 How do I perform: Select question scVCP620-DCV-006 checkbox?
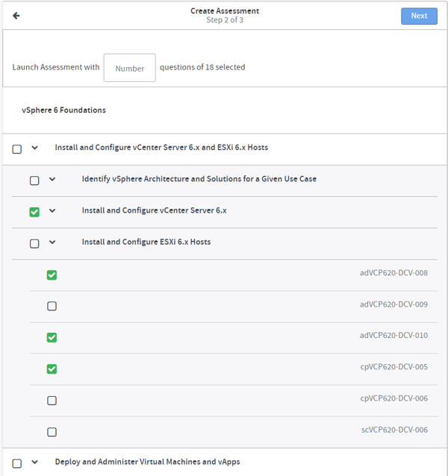52,432
